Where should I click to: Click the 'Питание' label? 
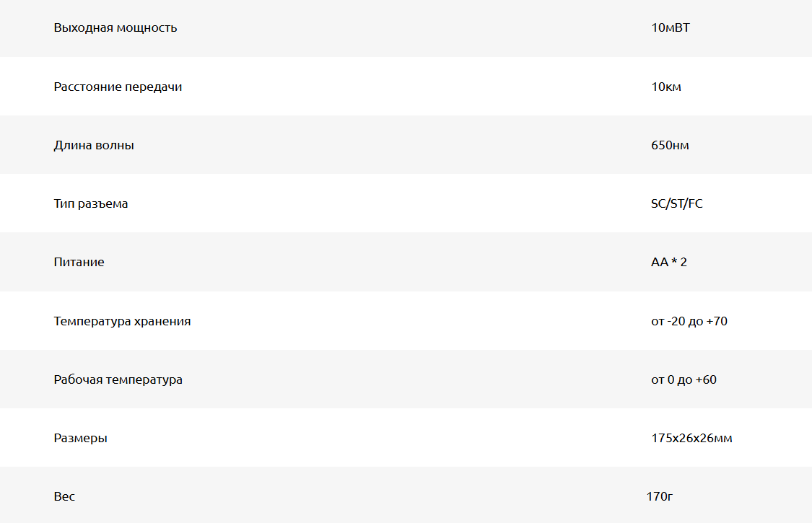(79, 262)
